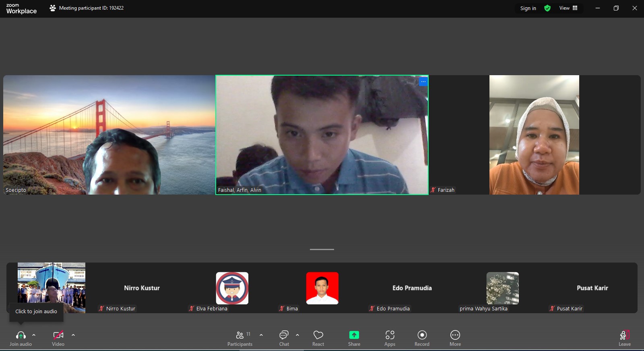
Task: Turn on camera with Video button
Action: tap(58, 335)
